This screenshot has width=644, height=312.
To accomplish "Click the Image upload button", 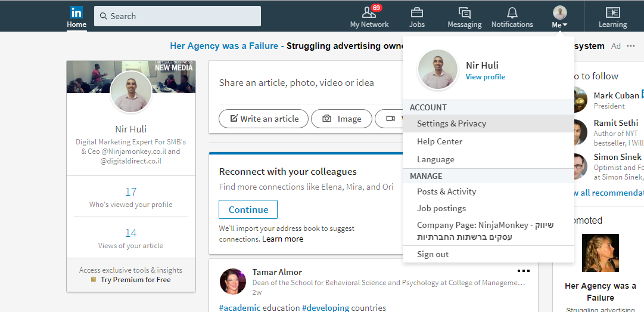I will click(341, 119).
